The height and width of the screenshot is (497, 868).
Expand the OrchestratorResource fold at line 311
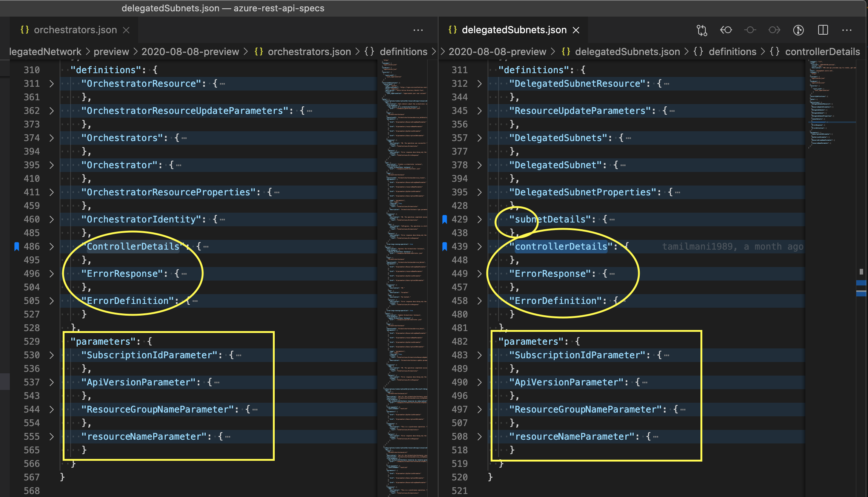52,84
